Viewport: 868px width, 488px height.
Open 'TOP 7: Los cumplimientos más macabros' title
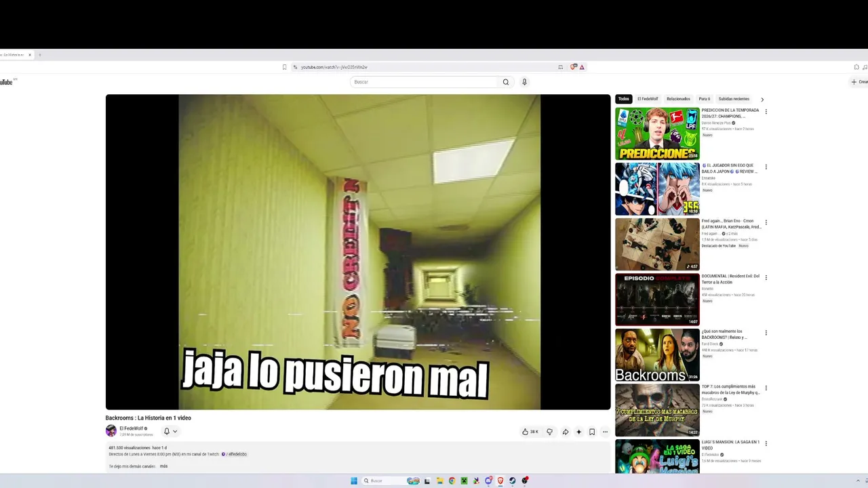[x=730, y=390]
